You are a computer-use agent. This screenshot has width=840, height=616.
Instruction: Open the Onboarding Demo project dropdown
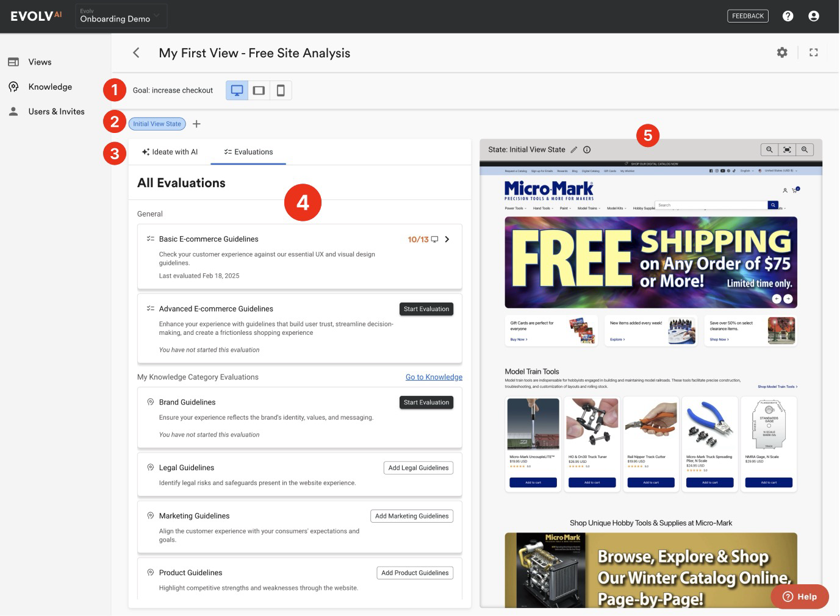(121, 16)
